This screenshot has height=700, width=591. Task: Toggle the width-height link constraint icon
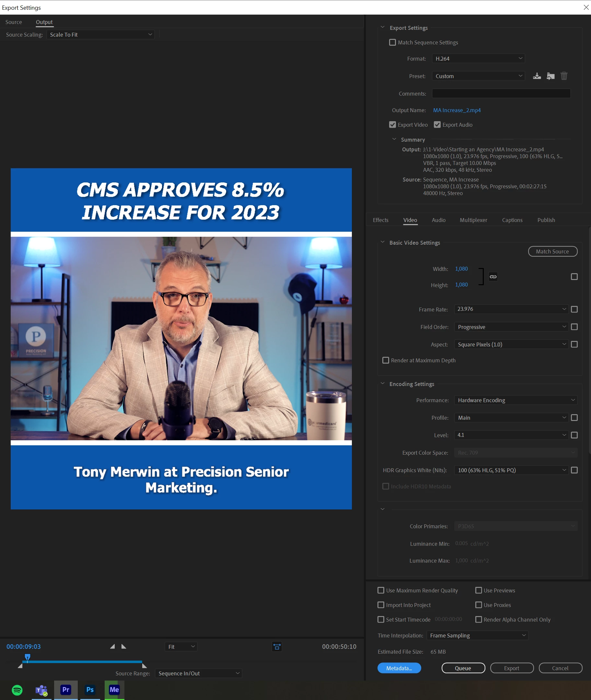493,276
